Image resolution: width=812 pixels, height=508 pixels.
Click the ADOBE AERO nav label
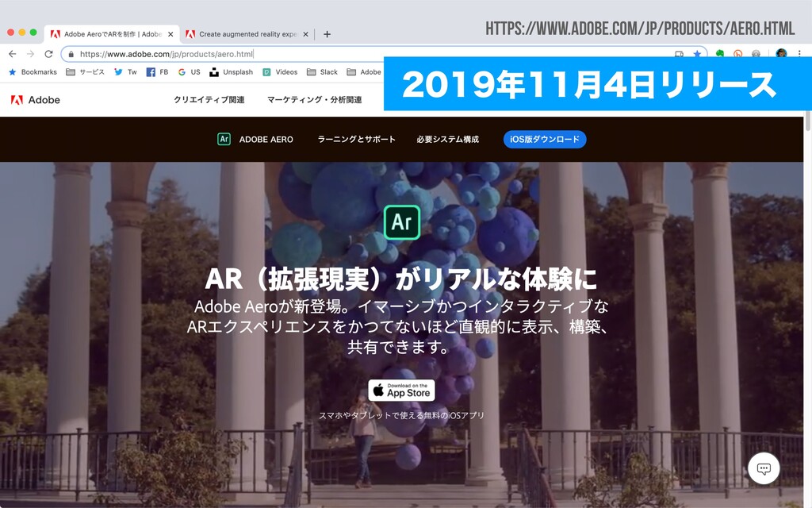tap(266, 140)
